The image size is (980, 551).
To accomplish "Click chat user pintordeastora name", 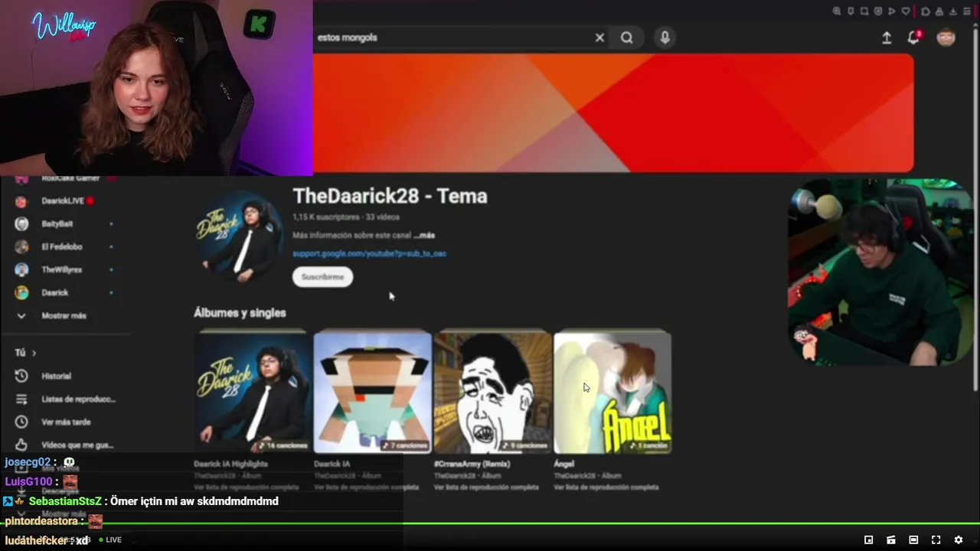I will 41,521.
